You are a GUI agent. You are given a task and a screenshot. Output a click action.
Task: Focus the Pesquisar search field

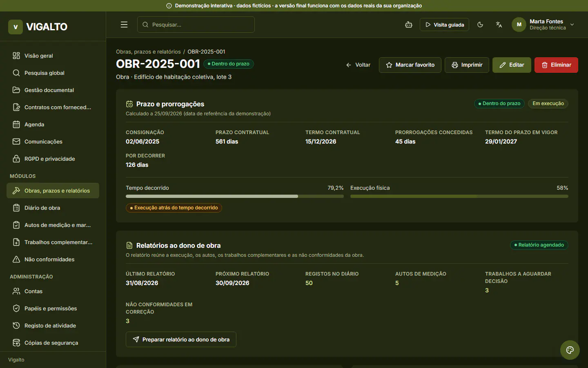[x=196, y=25]
